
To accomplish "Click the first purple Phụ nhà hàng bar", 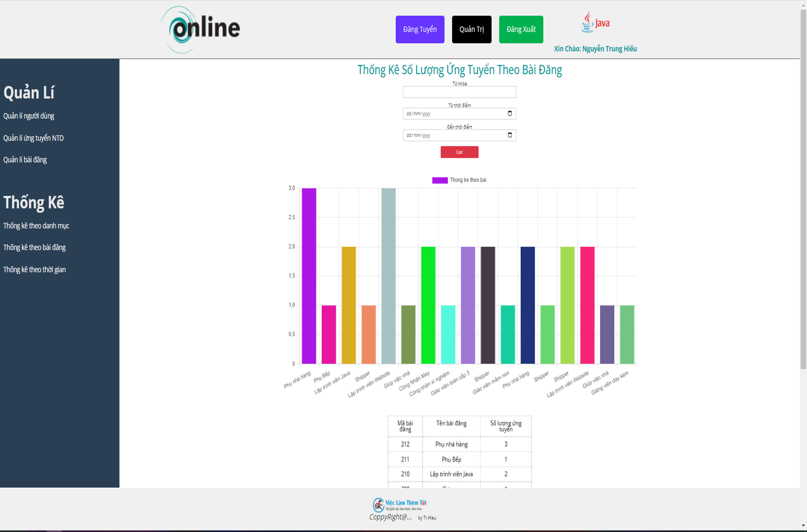I will 309,276.
